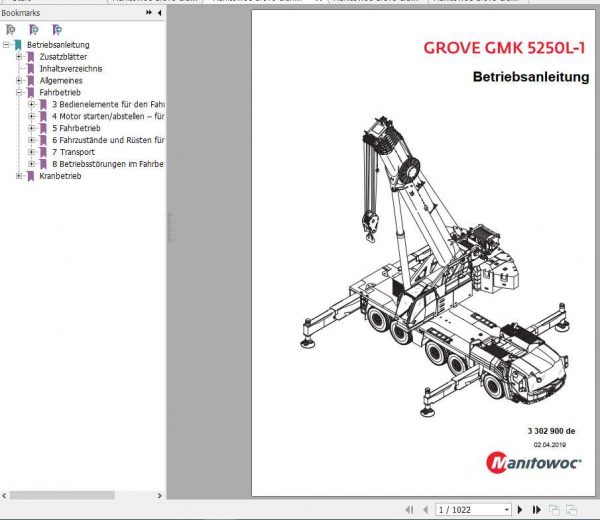Click the crane illustration on the page
The height and width of the screenshot is (520, 600).
pos(435,267)
